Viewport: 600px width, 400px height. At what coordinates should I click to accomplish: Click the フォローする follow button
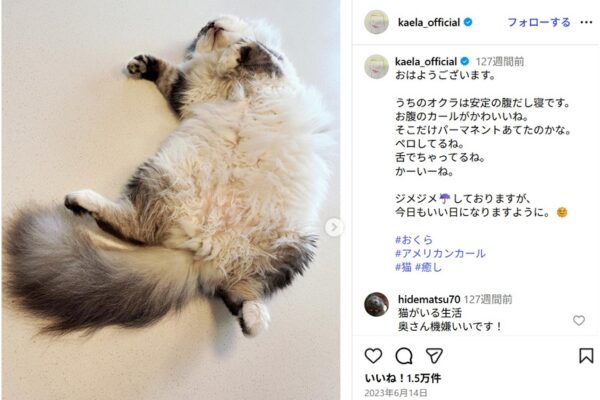[538, 23]
